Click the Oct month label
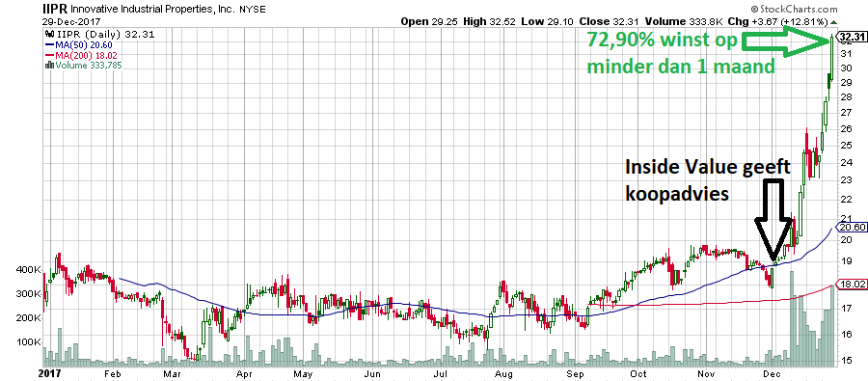This screenshot has width=868, height=381. pyautogui.click(x=638, y=374)
